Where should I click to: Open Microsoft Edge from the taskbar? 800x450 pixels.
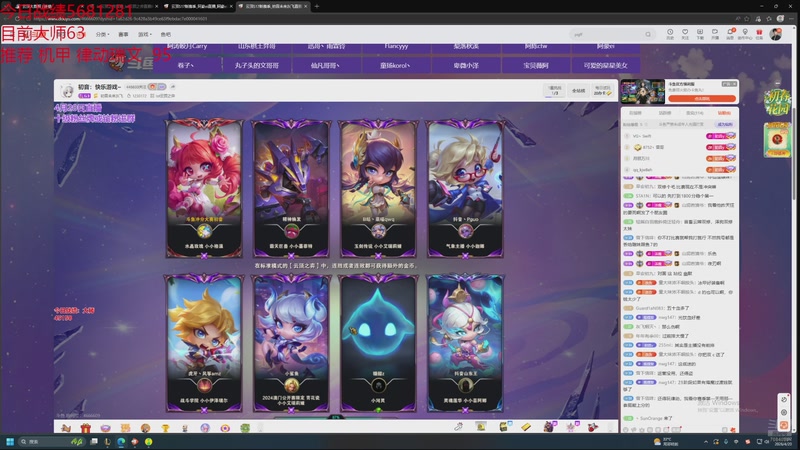point(121,441)
